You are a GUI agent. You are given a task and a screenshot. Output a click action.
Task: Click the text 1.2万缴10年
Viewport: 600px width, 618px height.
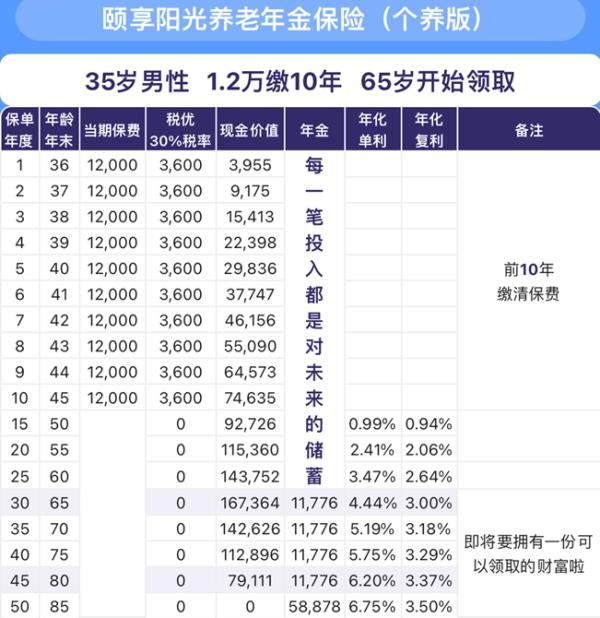[x=274, y=82]
